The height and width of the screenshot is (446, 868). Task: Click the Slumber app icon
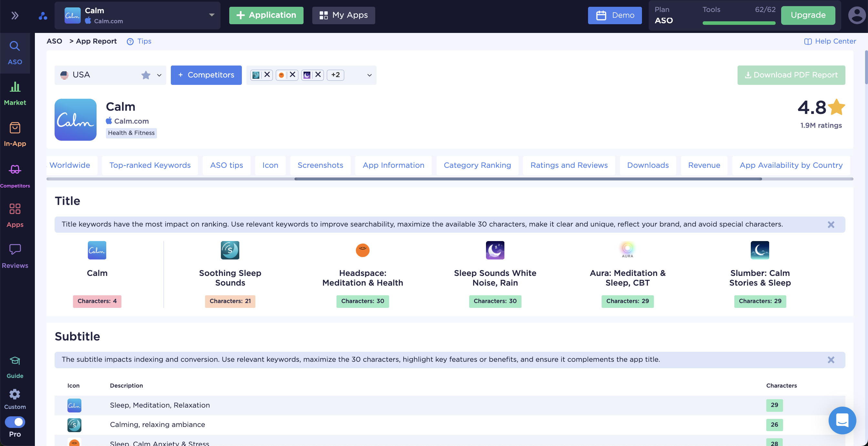760,250
